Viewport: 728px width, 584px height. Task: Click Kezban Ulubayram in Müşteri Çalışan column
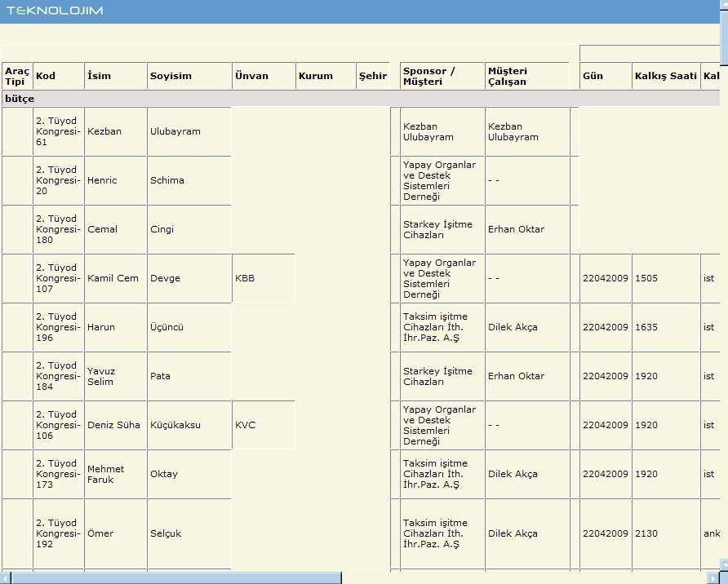(x=513, y=132)
